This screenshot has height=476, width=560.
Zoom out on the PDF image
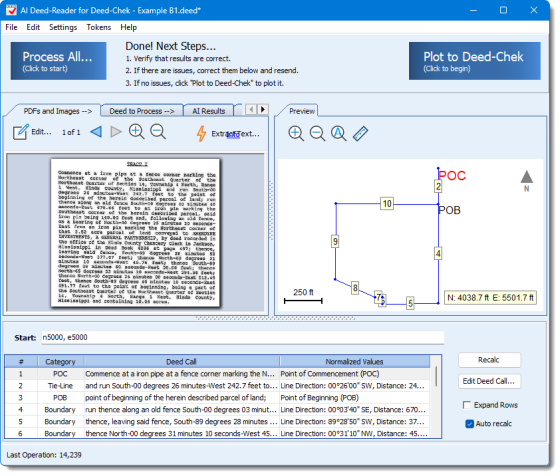(158, 132)
